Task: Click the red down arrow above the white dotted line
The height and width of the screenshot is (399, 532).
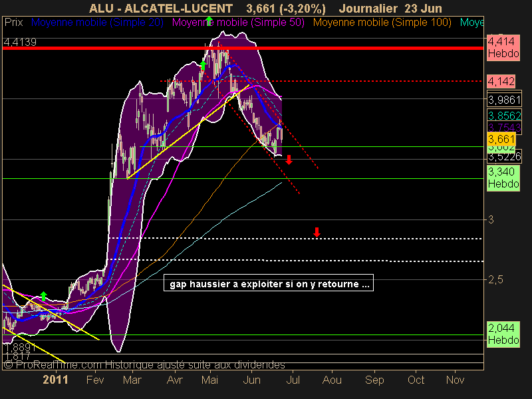Action: (x=317, y=232)
